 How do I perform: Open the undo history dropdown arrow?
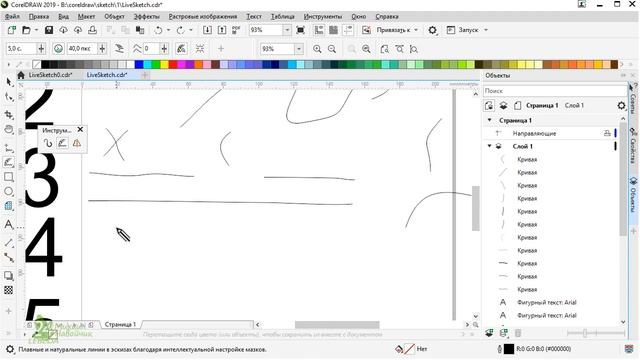point(168,30)
